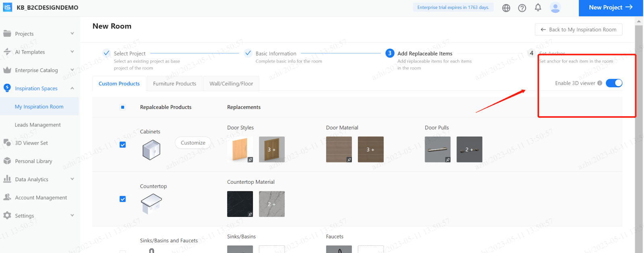Select the black marble countertop material swatch

(x=240, y=204)
